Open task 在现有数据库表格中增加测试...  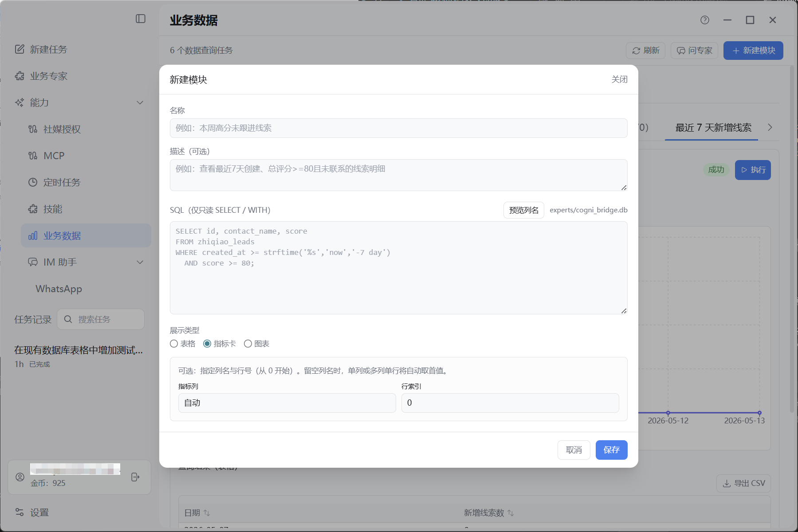click(x=79, y=350)
